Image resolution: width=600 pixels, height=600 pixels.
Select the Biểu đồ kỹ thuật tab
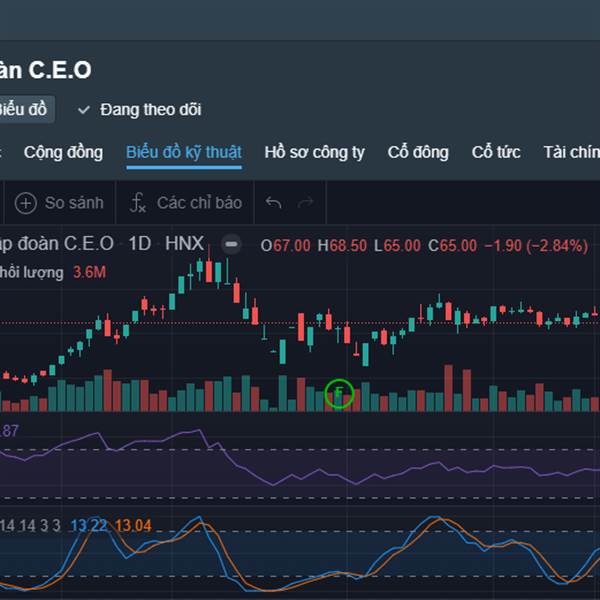184,152
